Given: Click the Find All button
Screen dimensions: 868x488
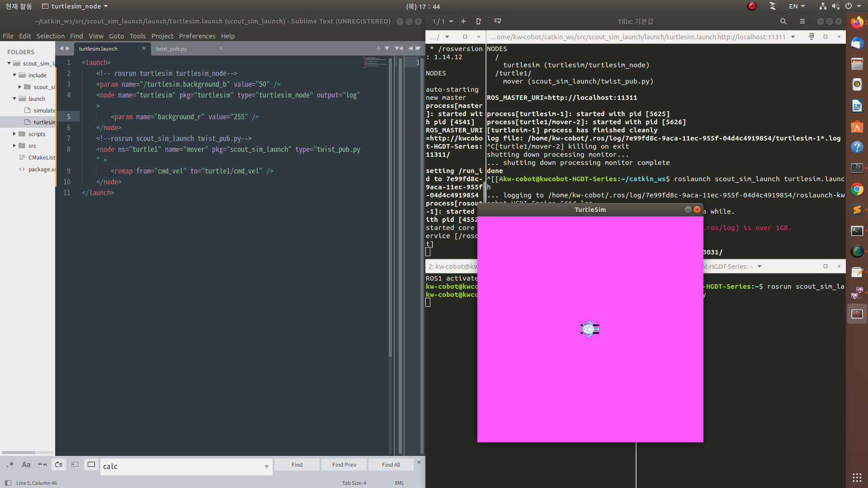Looking at the screenshot, I should pyautogui.click(x=391, y=465).
